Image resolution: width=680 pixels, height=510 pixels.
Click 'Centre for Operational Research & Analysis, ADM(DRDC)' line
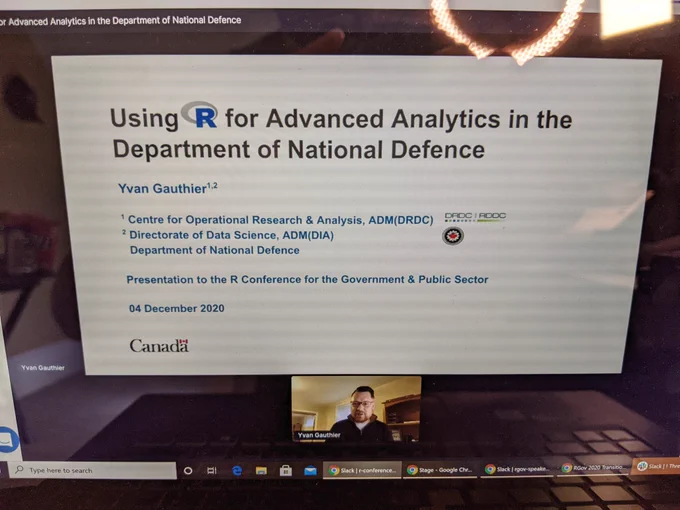click(280, 220)
